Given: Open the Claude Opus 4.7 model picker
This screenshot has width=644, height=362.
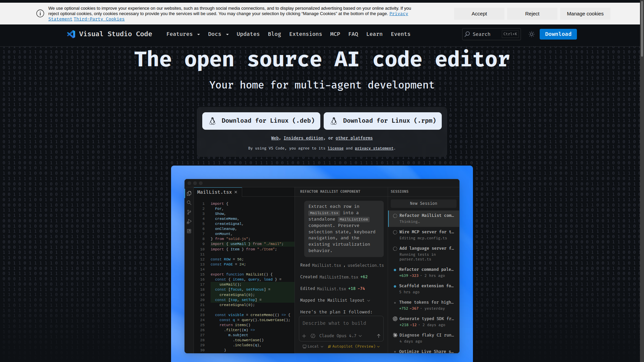Looking at the screenshot, I should 340,336.
